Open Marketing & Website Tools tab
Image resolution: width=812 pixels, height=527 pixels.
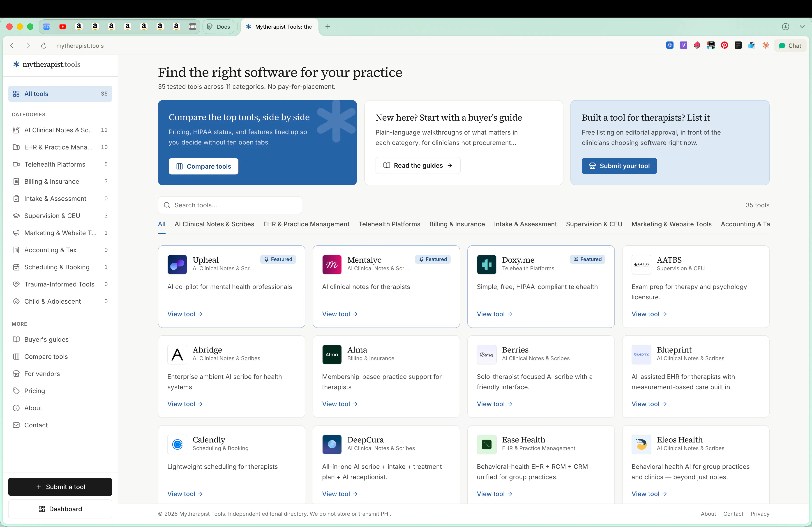click(671, 224)
